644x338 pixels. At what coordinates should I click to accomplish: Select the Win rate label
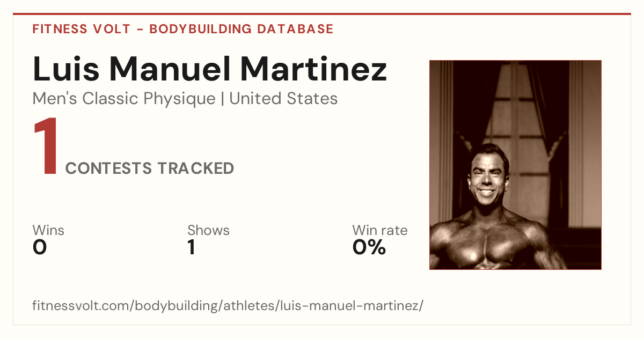[380, 230]
